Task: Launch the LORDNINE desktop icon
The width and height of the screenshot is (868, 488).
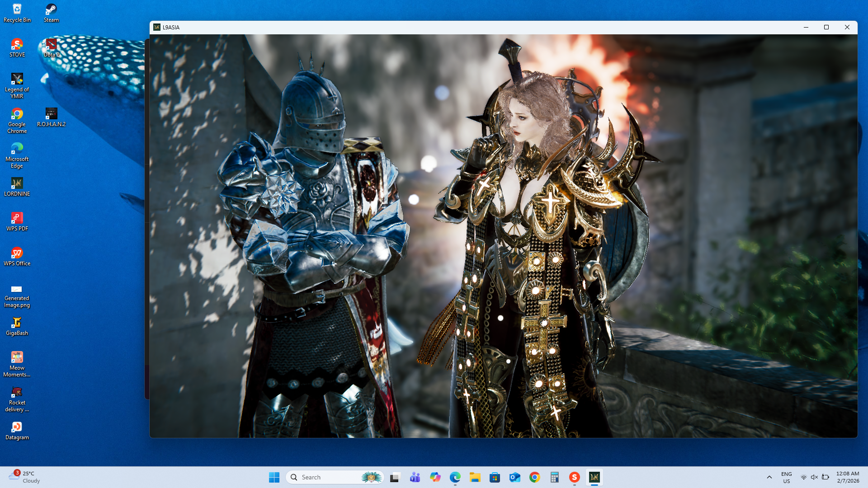Action: pyautogui.click(x=17, y=186)
